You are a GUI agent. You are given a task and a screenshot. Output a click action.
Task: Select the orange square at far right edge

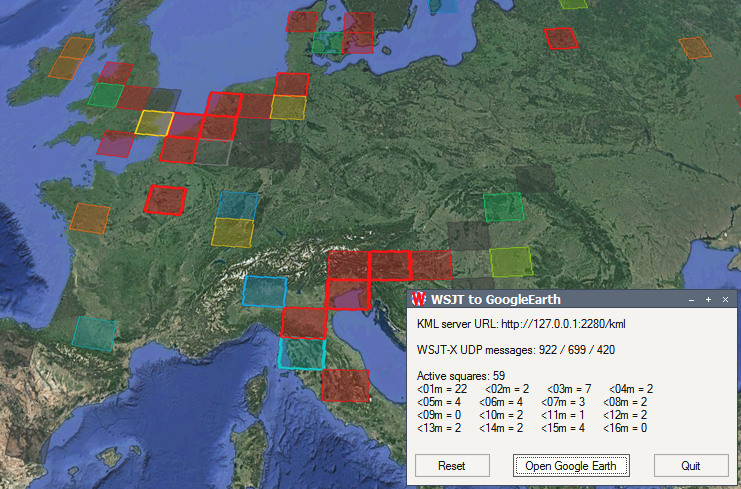[x=695, y=48]
